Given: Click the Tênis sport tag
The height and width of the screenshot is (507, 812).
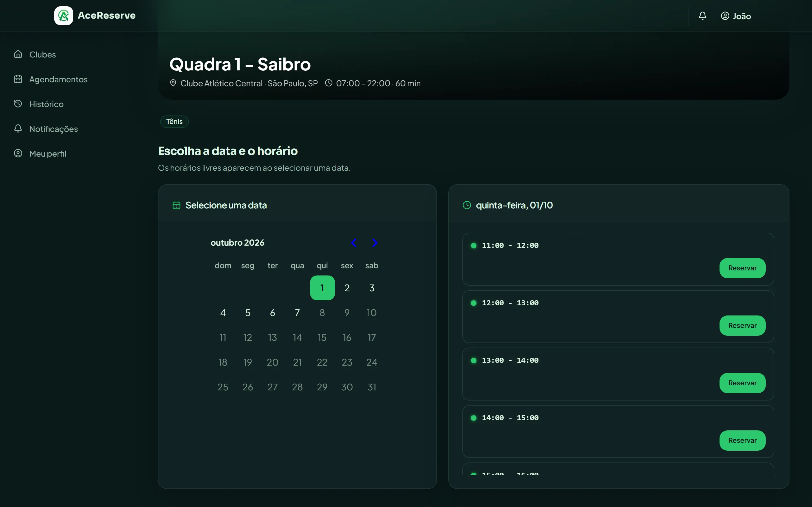Looking at the screenshot, I should pos(175,121).
